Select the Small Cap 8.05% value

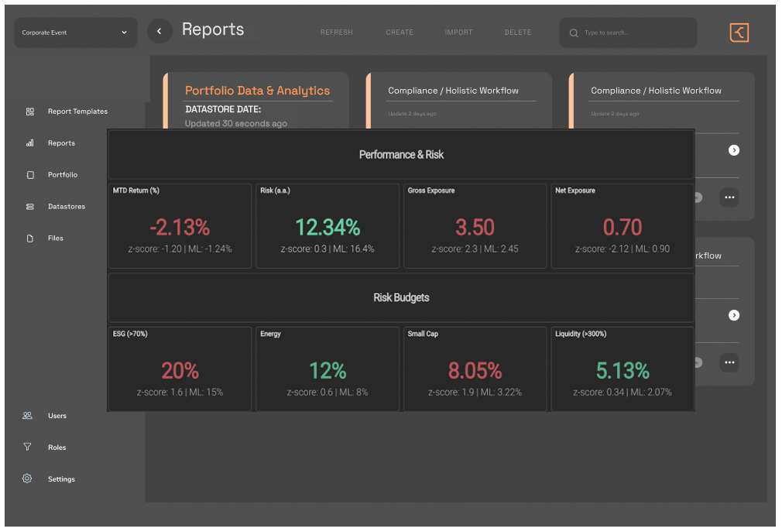pos(475,370)
